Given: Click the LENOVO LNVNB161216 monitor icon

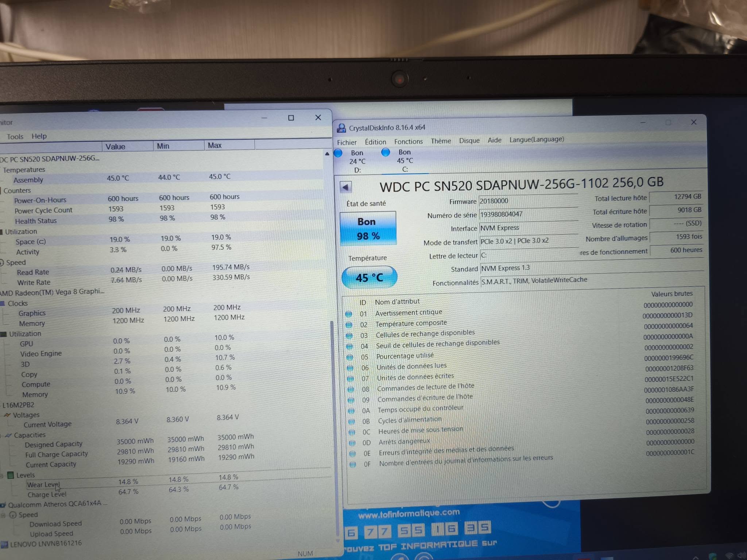Looking at the screenshot, I should coord(4,545).
